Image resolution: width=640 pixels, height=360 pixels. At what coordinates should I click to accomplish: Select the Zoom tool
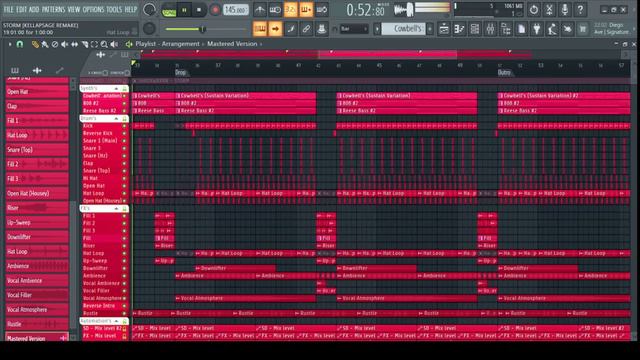(x=104, y=44)
